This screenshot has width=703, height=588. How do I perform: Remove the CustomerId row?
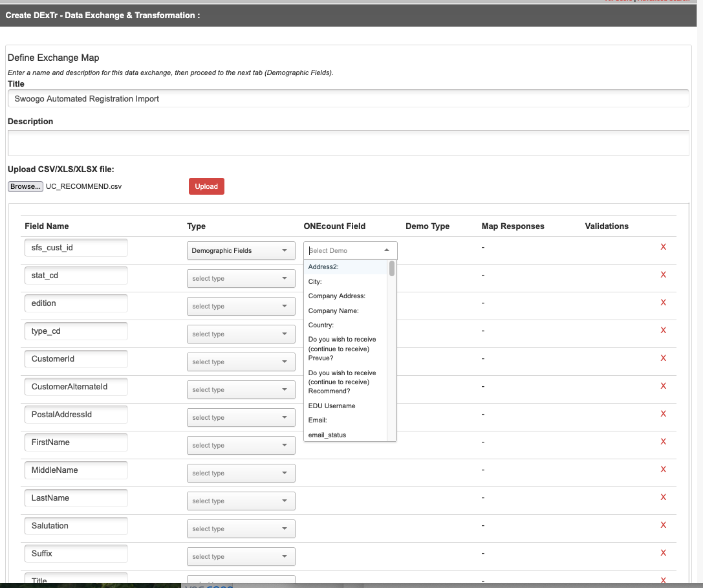pos(663,358)
